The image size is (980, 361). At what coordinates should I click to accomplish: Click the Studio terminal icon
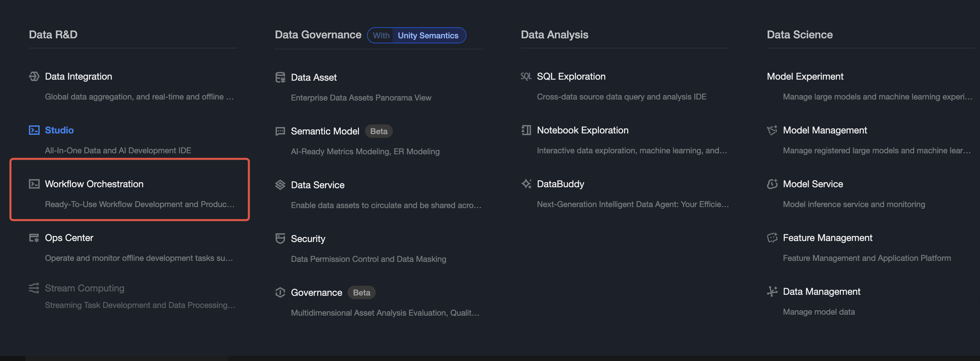(34, 130)
